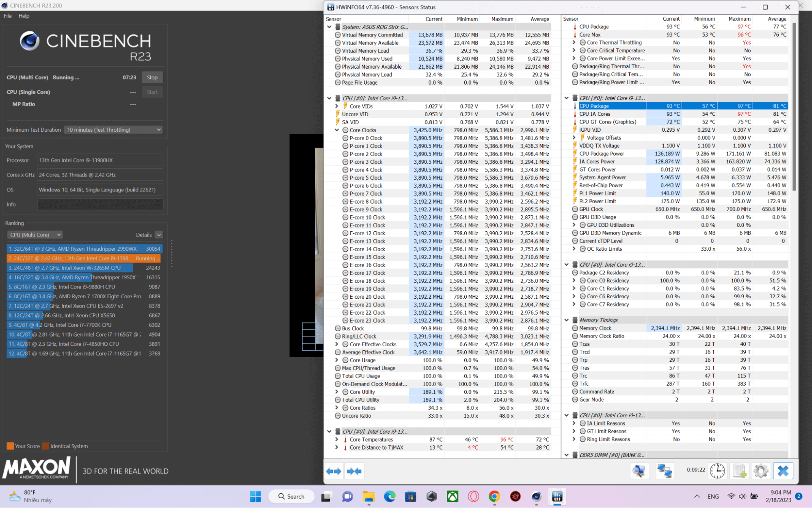Expand Core Usage group
Screen dimensions: 812x508
336,360
